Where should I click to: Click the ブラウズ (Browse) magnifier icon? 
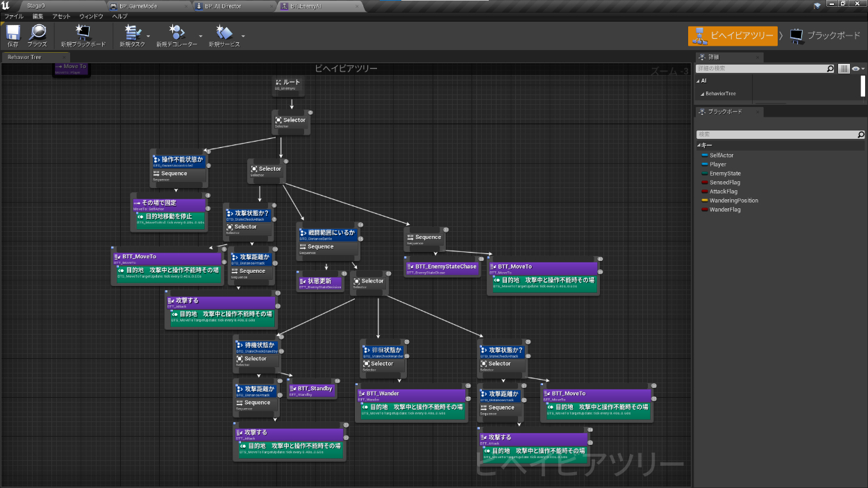tap(37, 33)
